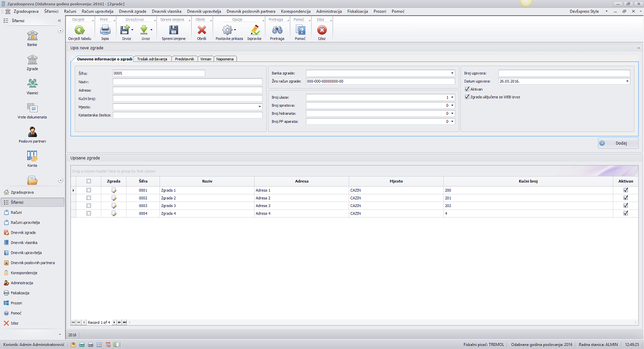
Task: Open Banke in the Šifarnici sidebar
Action: [32, 36]
